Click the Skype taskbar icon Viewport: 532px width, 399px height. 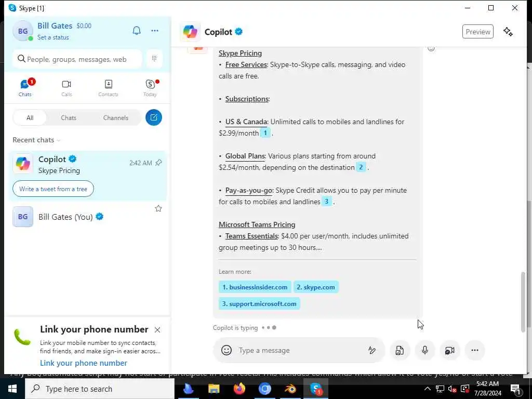(316, 389)
